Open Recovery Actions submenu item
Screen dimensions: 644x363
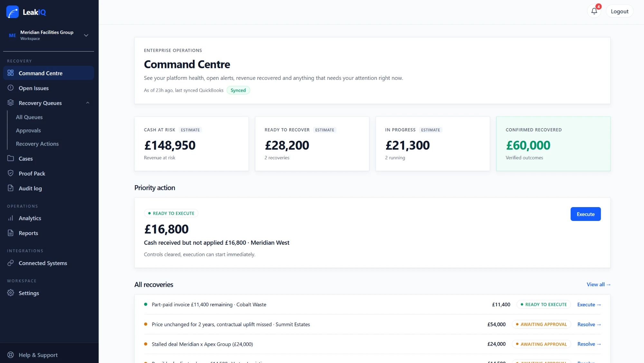click(37, 144)
